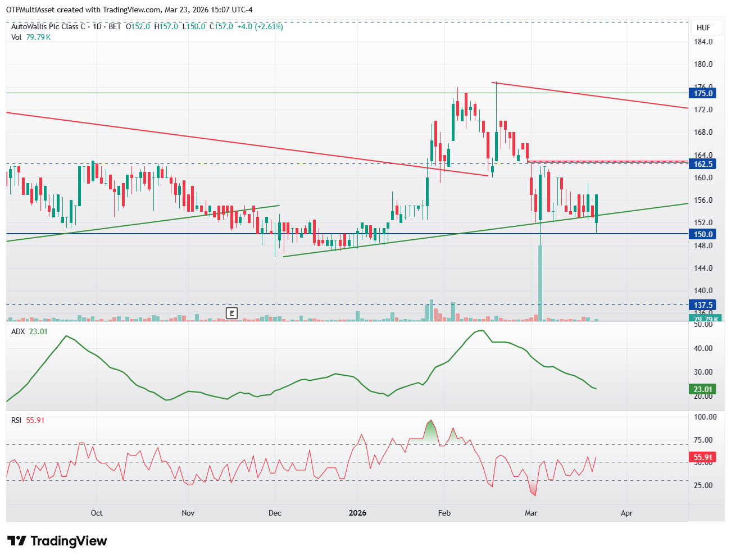Screen dimensions: 731x560
Task: Click the BET exchange label in the legend
Action: 115,26
